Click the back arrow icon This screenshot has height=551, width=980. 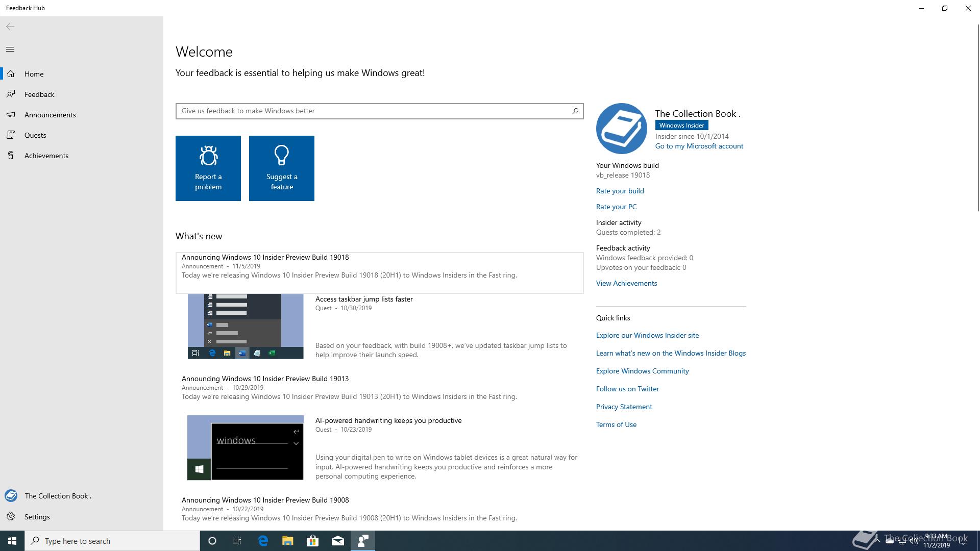pyautogui.click(x=10, y=27)
